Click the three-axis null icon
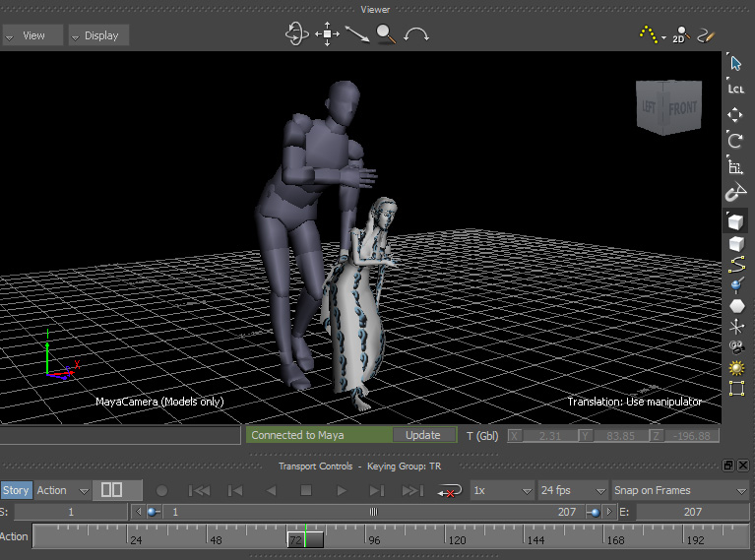Viewport: 755px width, 560px height. coord(736,327)
